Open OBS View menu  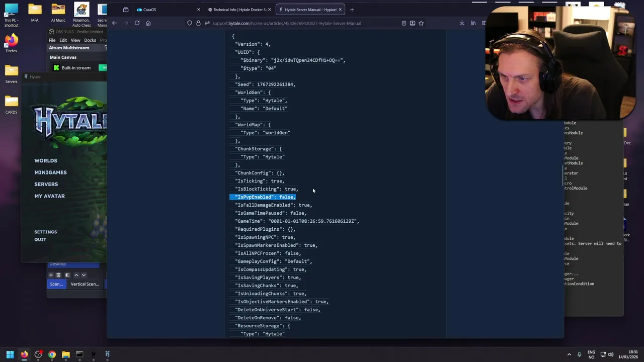coord(75,40)
